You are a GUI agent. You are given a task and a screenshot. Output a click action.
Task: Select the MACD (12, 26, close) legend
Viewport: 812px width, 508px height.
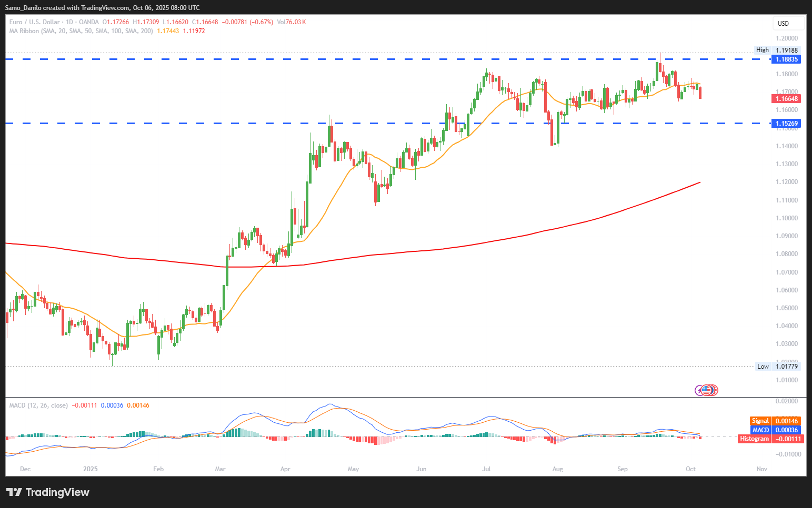click(x=38, y=405)
